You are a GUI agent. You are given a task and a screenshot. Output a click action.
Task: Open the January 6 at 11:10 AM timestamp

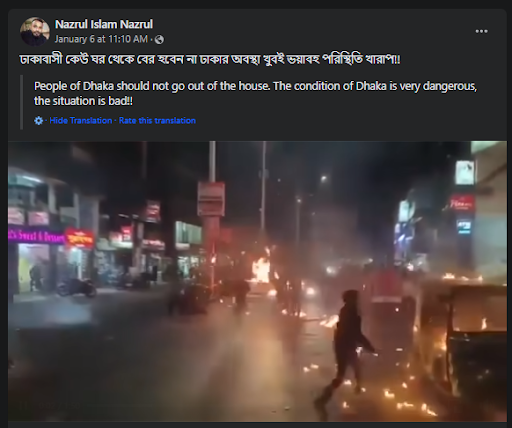pos(101,39)
